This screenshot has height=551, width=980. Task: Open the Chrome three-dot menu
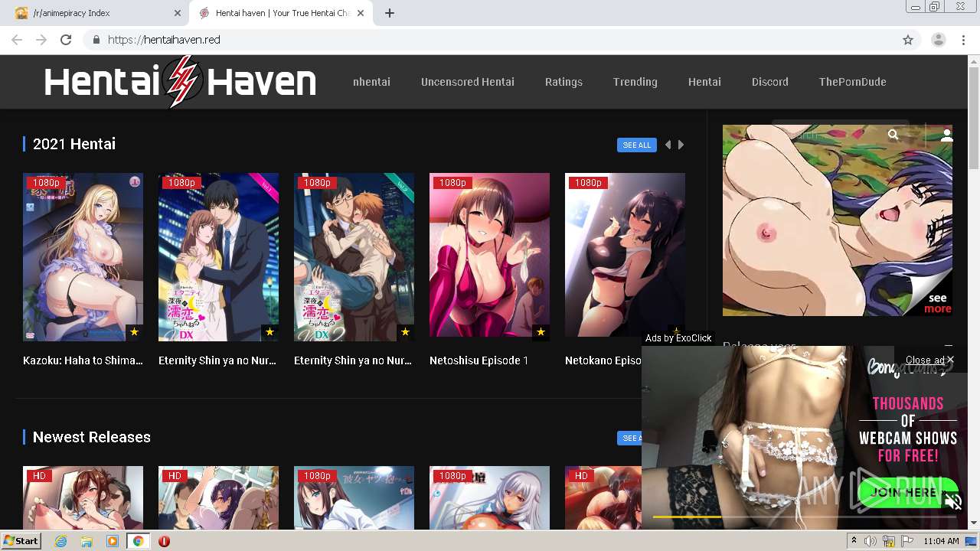[963, 40]
